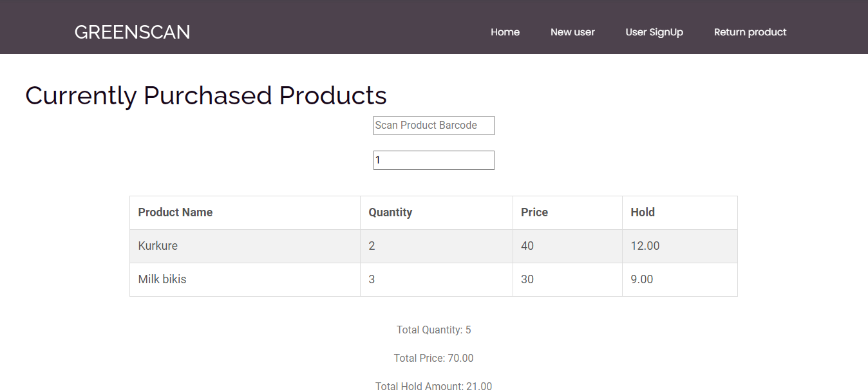Image resolution: width=868 pixels, height=392 pixels.
Task: Click the Quantity column header
Action: 390,212
